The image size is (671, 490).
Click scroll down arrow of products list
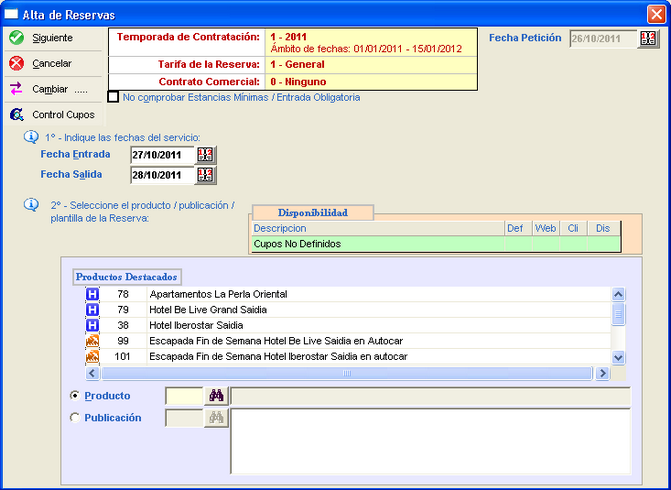(618, 357)
